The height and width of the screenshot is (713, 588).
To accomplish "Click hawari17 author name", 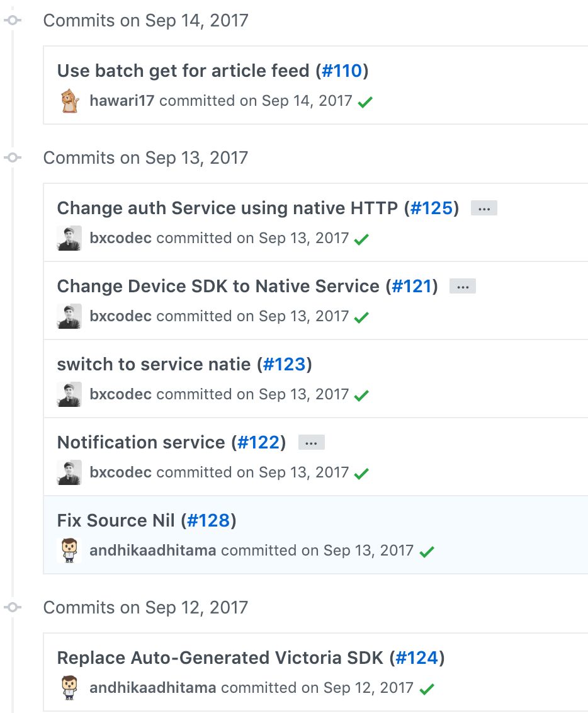I will (122, 101).
